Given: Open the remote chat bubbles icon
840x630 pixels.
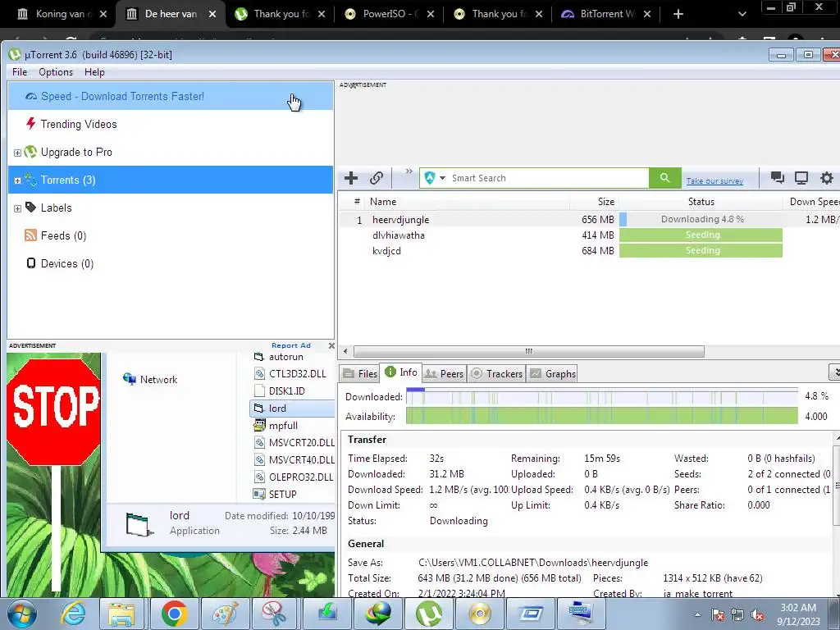Looking at the screenshot, I should pyautogui.click(x=777, y=178).
